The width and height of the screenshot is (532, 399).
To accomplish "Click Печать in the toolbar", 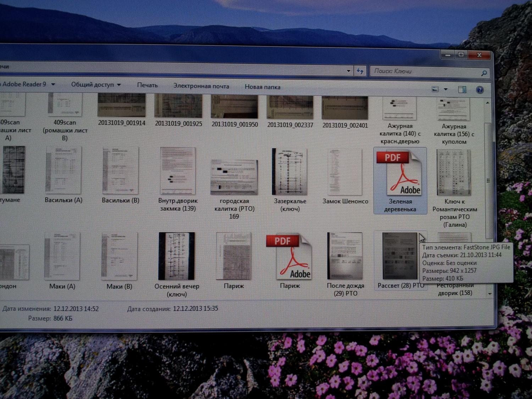I will point(147,85).
